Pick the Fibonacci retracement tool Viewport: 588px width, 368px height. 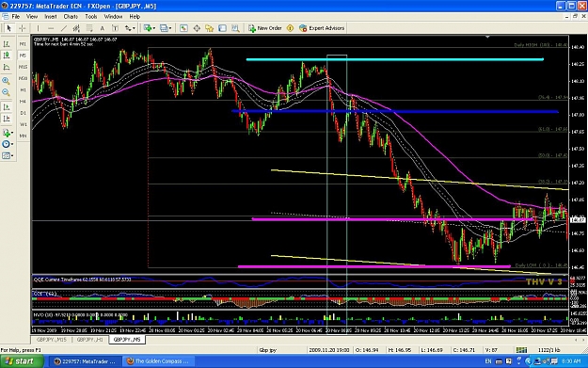click(x=89, y=28)
